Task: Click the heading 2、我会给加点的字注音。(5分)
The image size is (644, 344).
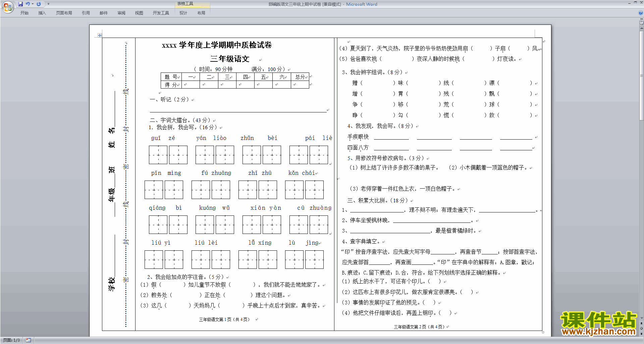Action: coord(185,277)
